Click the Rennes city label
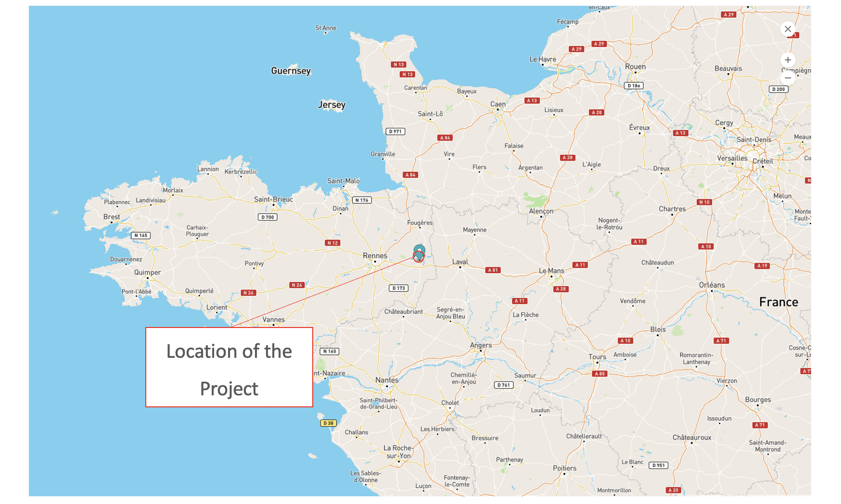 375,256
